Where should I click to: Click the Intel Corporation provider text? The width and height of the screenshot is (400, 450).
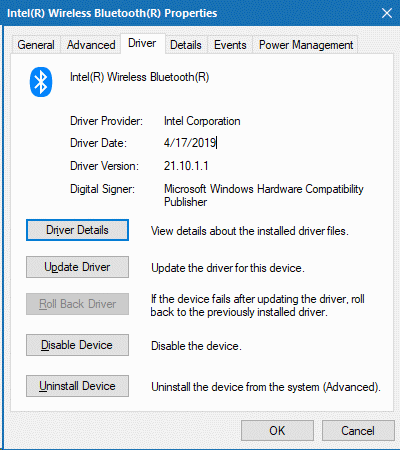coord(202,121)
